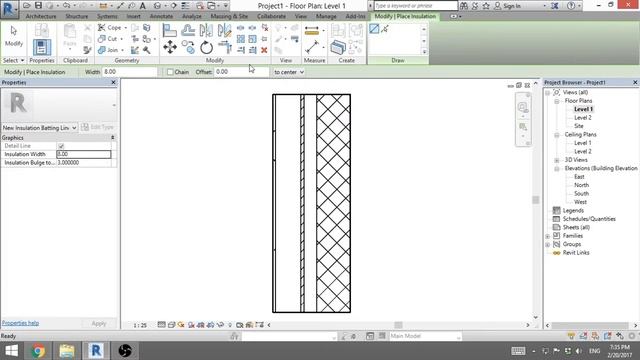Toggle the Detail Line checkbox in Properties
This screenshot has height=360, width=640.
tap(61, 146)
